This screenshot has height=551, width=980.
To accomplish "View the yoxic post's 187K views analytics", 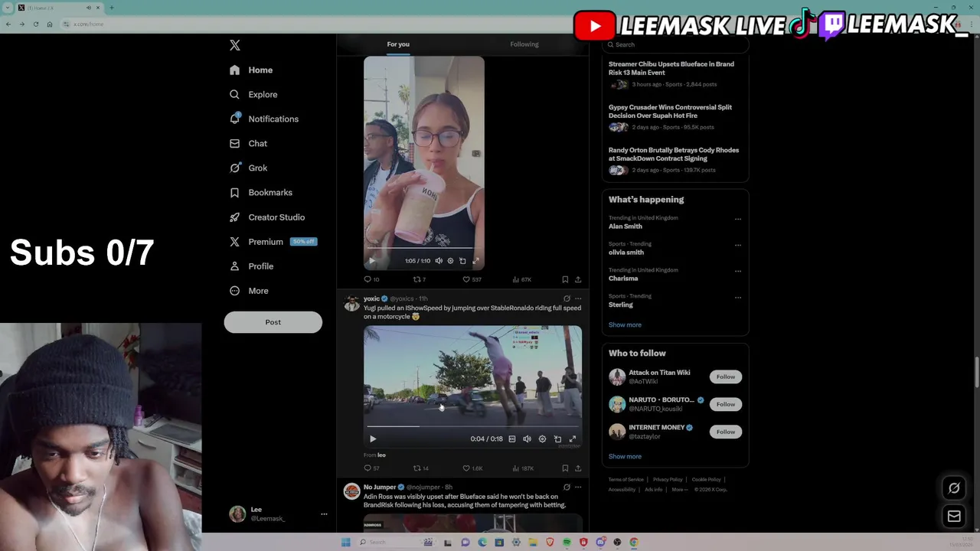I will pos(523,468).
